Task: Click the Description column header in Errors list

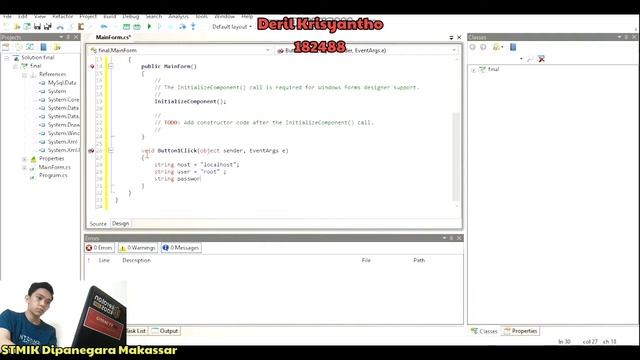Action: [136, 260]
